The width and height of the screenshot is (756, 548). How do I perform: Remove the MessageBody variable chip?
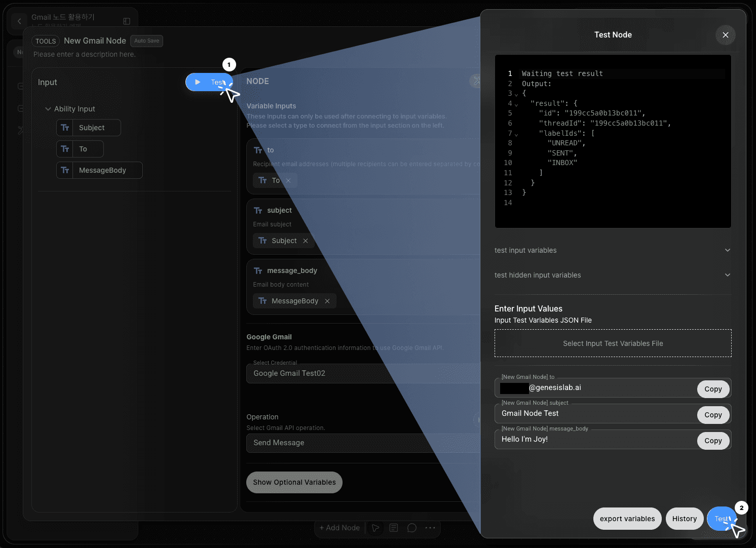coord(327,301)
